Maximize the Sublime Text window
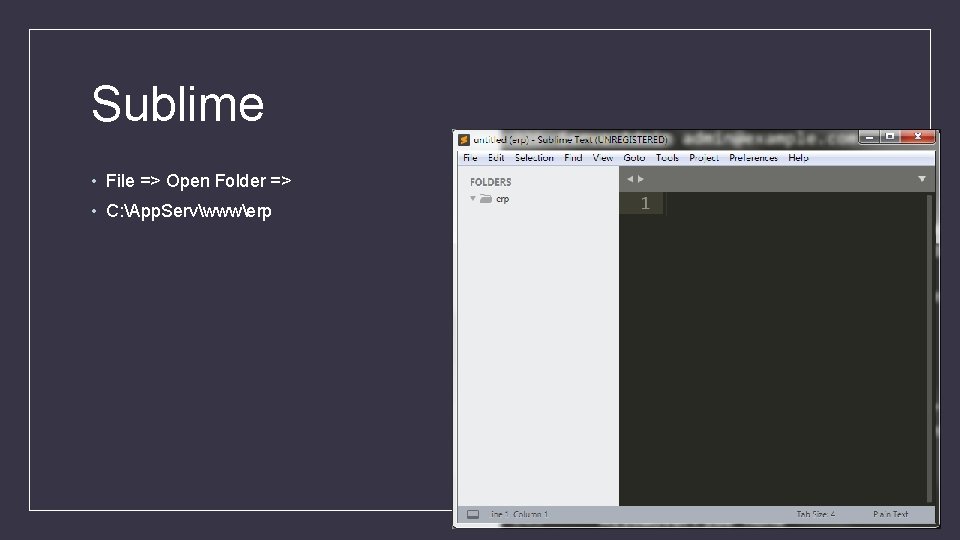The width and height of the screenshot is (960, 540). click(890, 137)
